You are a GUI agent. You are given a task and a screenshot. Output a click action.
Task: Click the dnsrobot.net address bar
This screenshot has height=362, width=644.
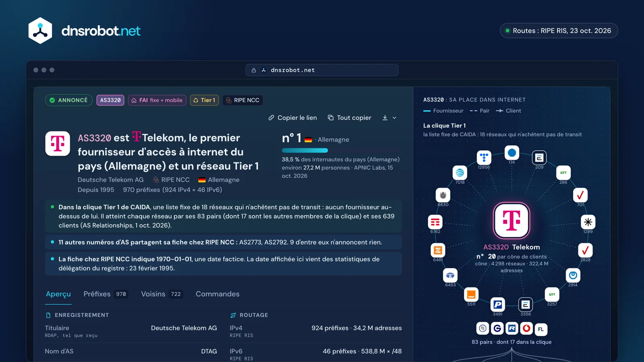[x=322, y=70]
